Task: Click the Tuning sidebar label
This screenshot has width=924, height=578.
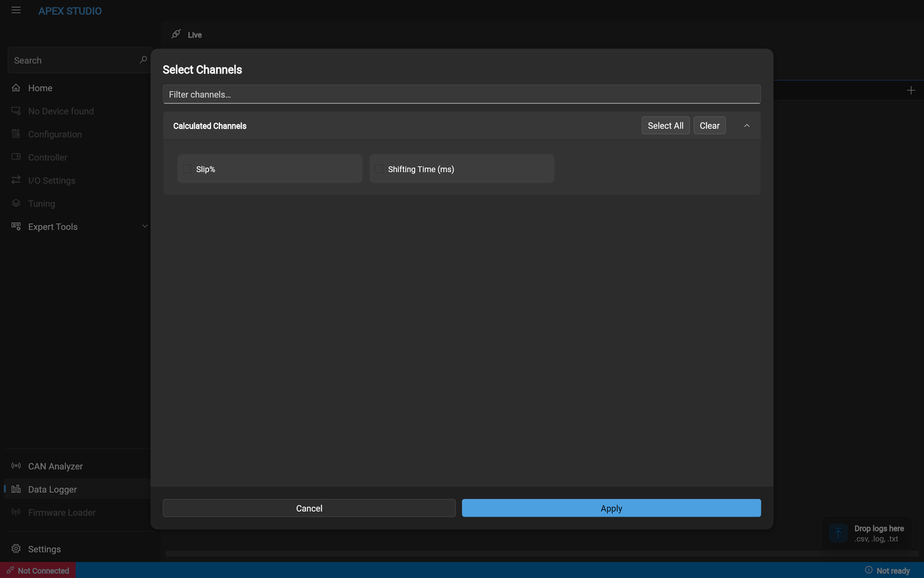Action: (42, 204)
